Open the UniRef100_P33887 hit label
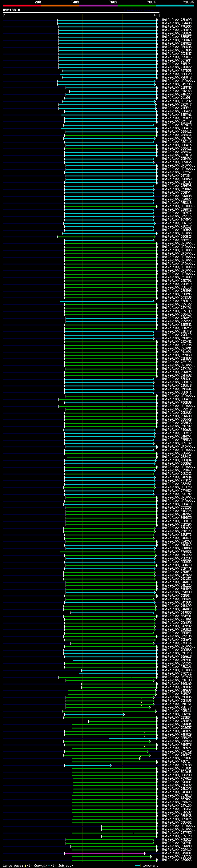This screenshot has height=868, width=197. (176, 758)
